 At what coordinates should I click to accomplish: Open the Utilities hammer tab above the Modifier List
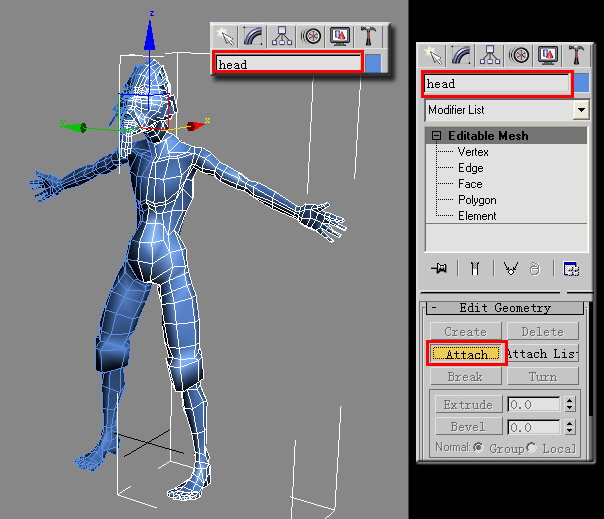pos(577,56)
